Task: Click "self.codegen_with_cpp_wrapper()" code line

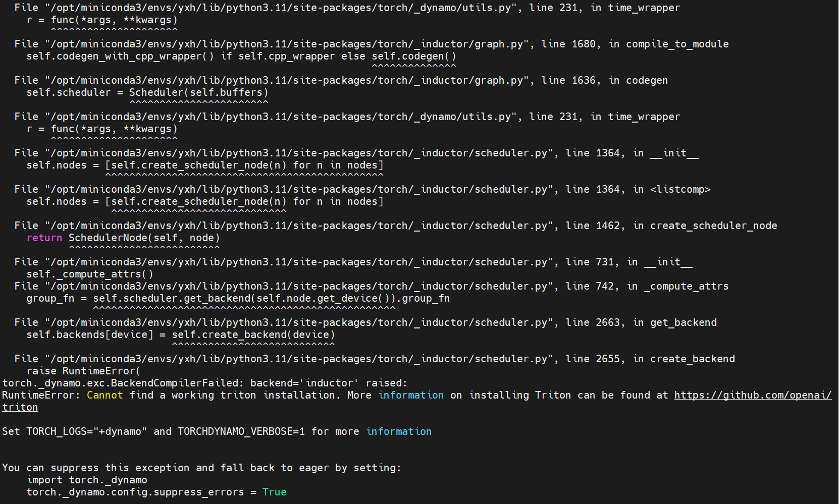Action: click(241, 56)
